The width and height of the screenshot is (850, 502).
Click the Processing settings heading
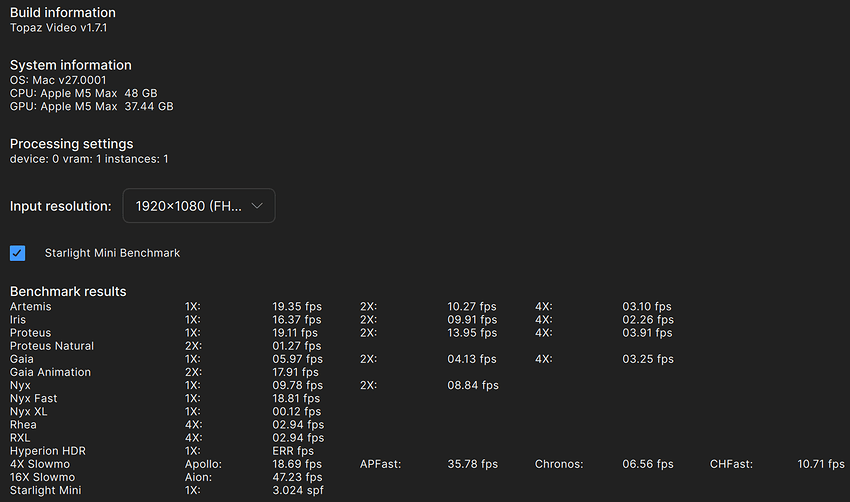[x=72, y=144]
